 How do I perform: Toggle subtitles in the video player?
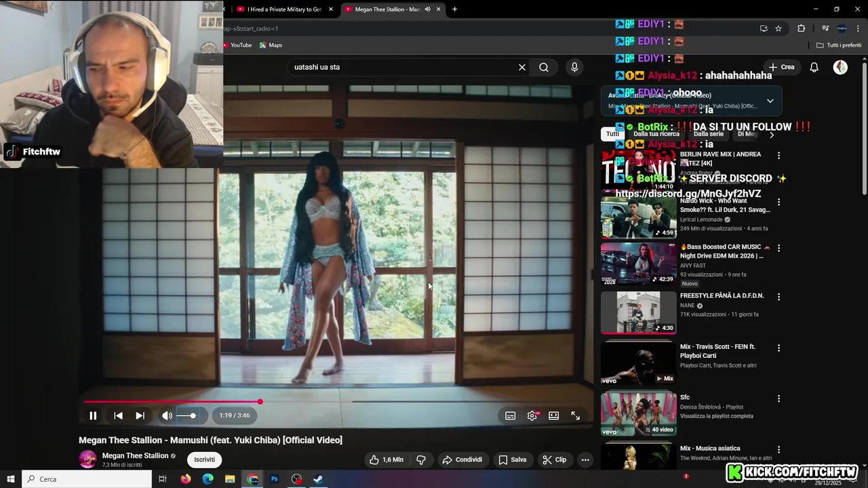(510, 415)
